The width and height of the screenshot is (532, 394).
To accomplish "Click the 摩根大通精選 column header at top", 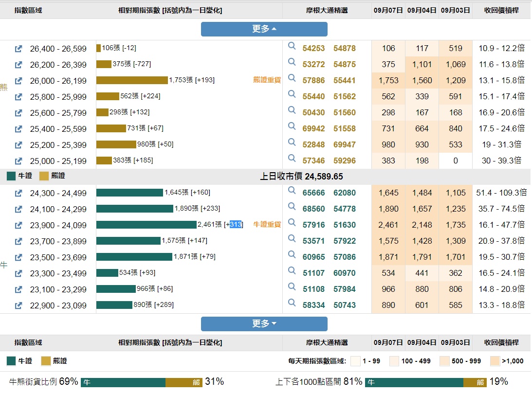I will (x=327, y=10).
